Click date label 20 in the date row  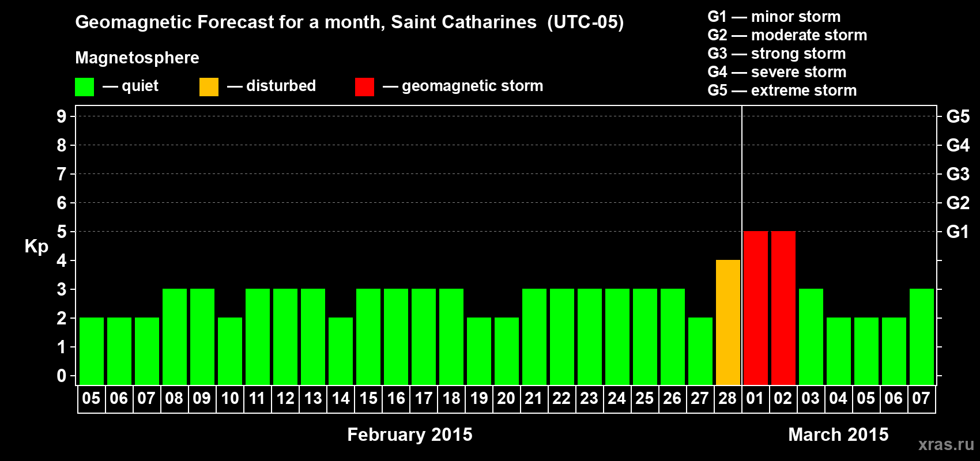coord(506,398)
